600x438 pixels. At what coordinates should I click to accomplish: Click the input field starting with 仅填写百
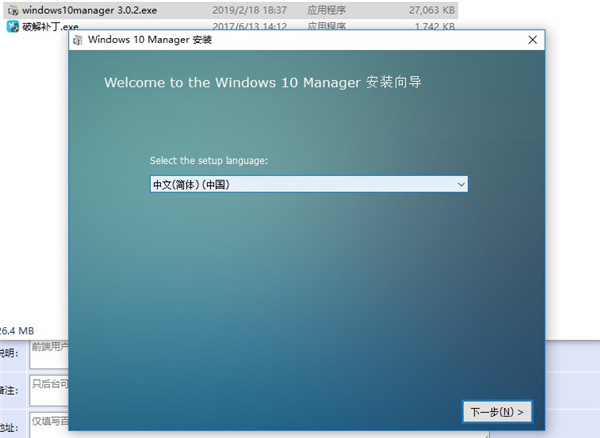[x=49, y=425]
